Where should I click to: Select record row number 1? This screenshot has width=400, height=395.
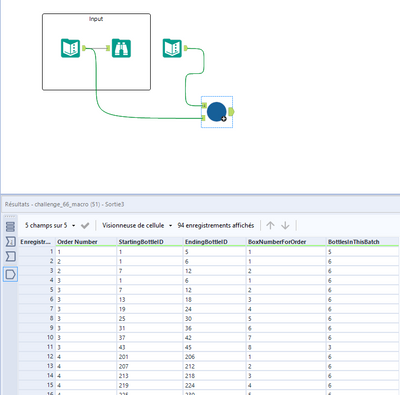pyautogui.click(x=37, y=252)
